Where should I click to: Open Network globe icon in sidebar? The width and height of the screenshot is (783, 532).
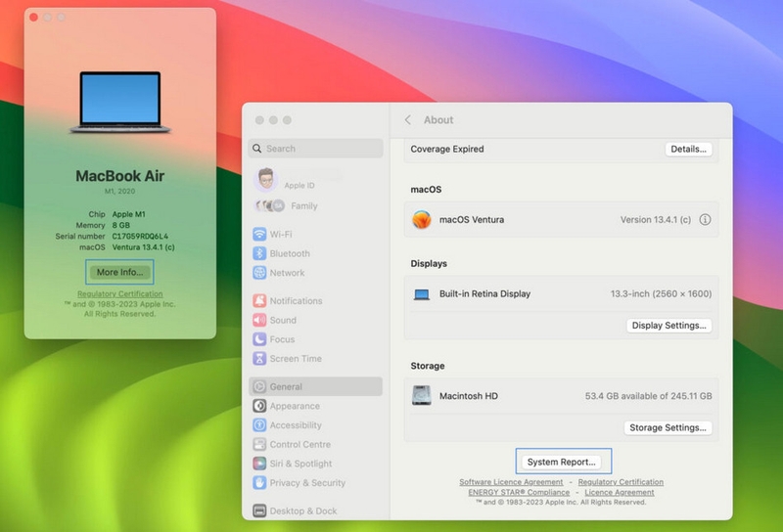[x=259, y=273]
